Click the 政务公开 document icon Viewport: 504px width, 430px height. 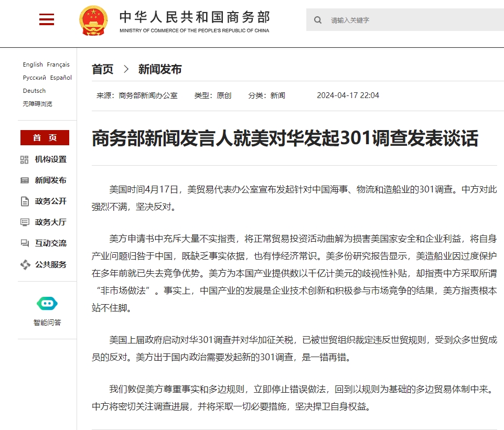[25, 201]
